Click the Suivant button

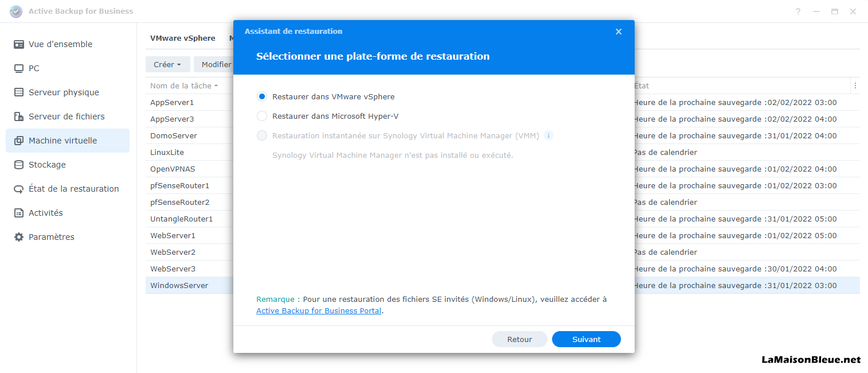pyautogui.click(x=587, y=339)
